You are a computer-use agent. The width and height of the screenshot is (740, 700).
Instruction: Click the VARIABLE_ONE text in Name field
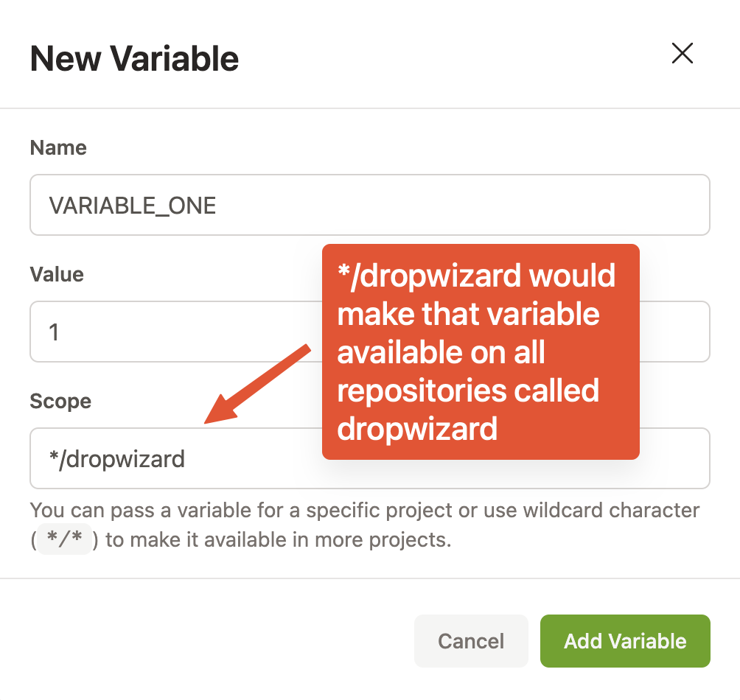pyautogui.click(x=133, y=205)
